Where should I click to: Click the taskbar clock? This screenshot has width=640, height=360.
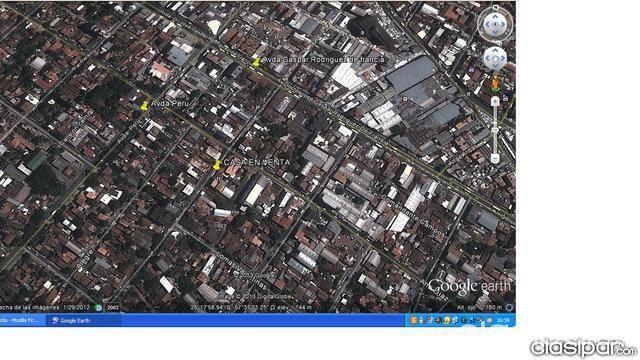click(x=503, y=320)
